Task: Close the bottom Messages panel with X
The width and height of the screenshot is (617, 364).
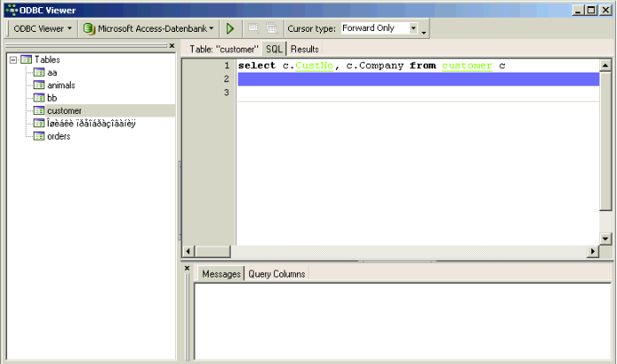Action: pos(187,268)
